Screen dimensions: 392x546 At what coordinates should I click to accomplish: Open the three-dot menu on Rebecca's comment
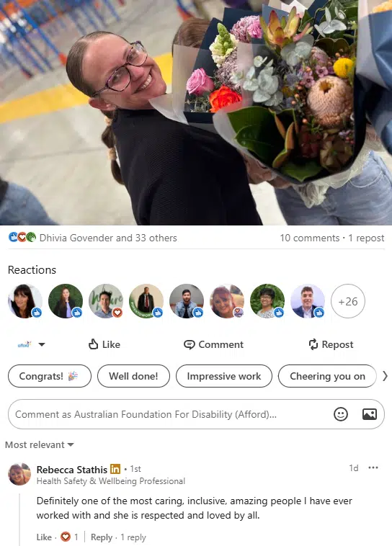pos(373,467)
